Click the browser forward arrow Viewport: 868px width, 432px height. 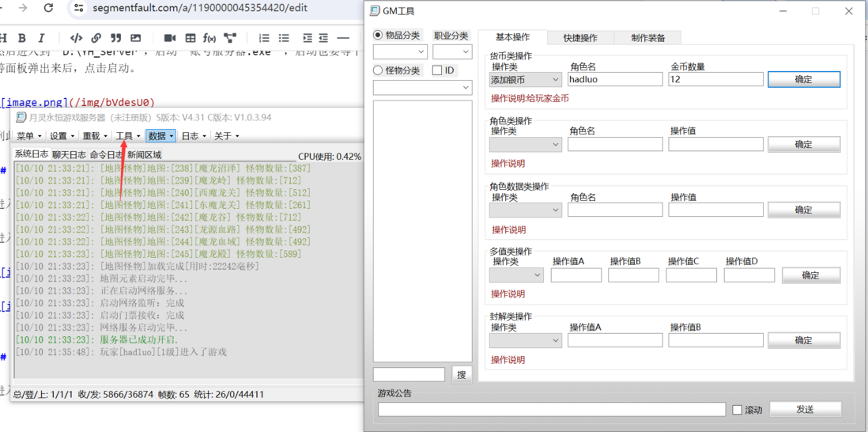[23, 8]
